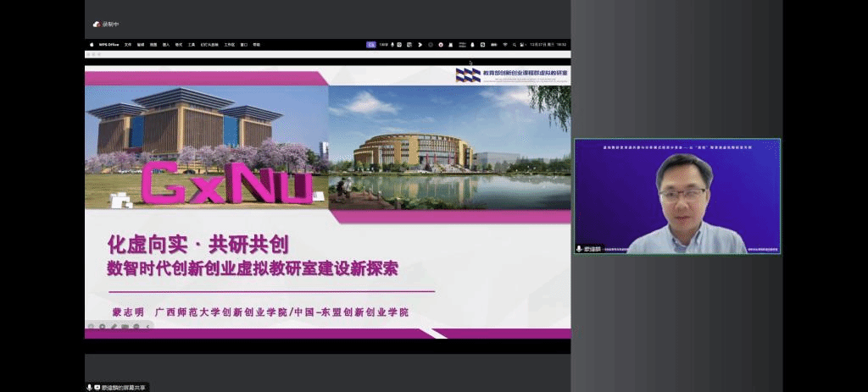Image resolution: width=868 pixels, height=392 pixels.
Task: Open the 工作区 menu
Action: pos(229,44)
